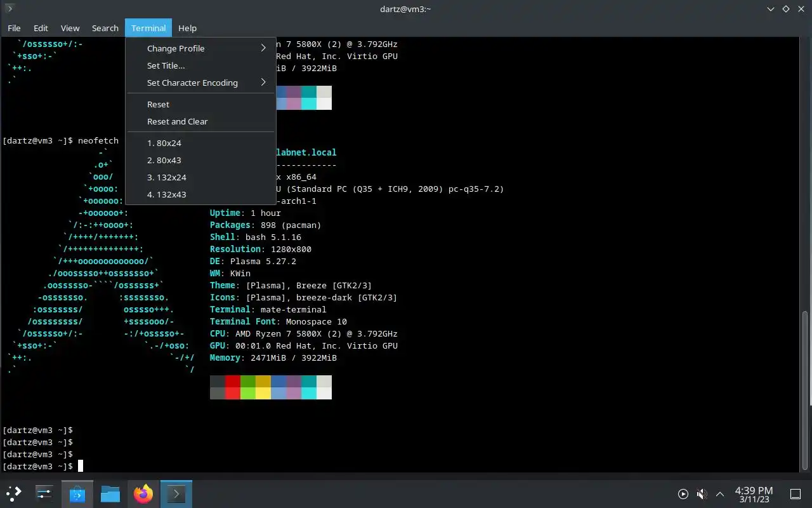
Task: Open the clock showing 4:39 PM
Action: (x=754, y=494)
